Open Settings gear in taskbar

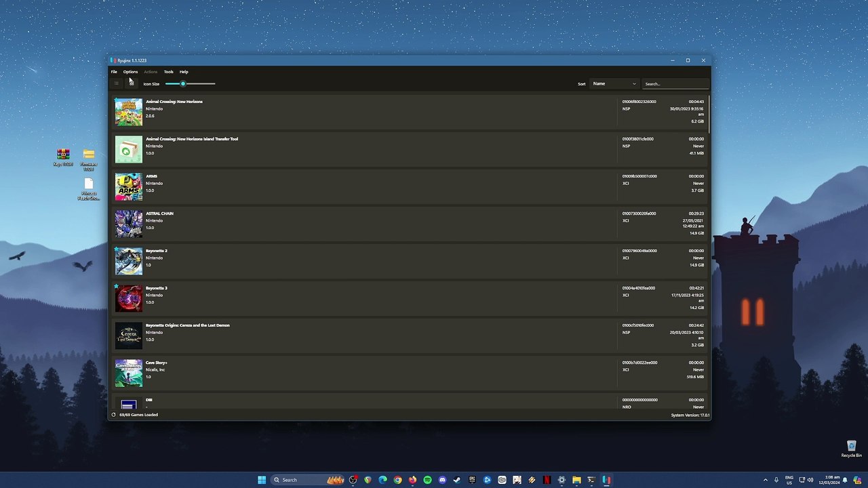pos(561,480)
